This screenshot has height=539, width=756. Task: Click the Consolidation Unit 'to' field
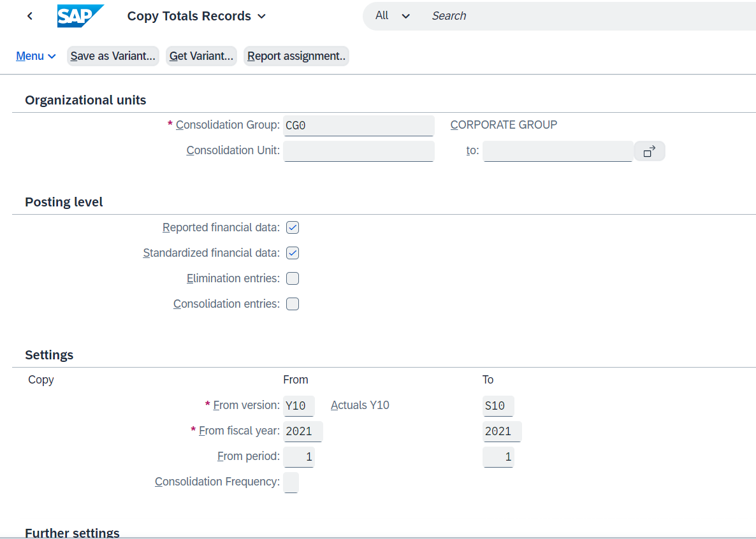pyautogui.click(x=558, y=152)
